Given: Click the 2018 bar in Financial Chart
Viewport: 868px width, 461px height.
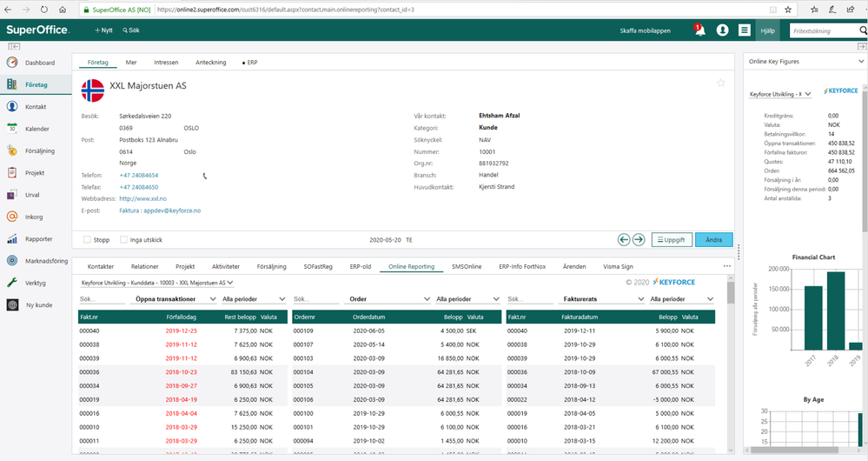Looking at the screenshot, I should pos(836,311).
